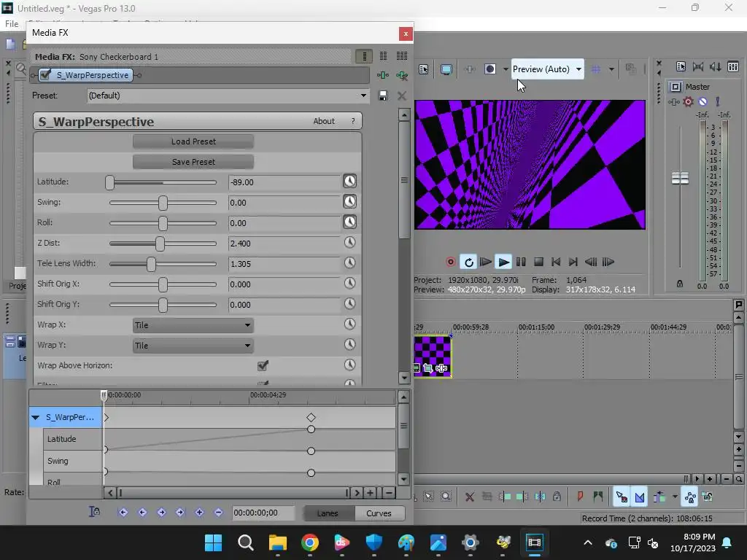Click the keyframe timecode field 00:00:00;00
This screenshot has width=747, height=560.
click(x=263, y=513)
